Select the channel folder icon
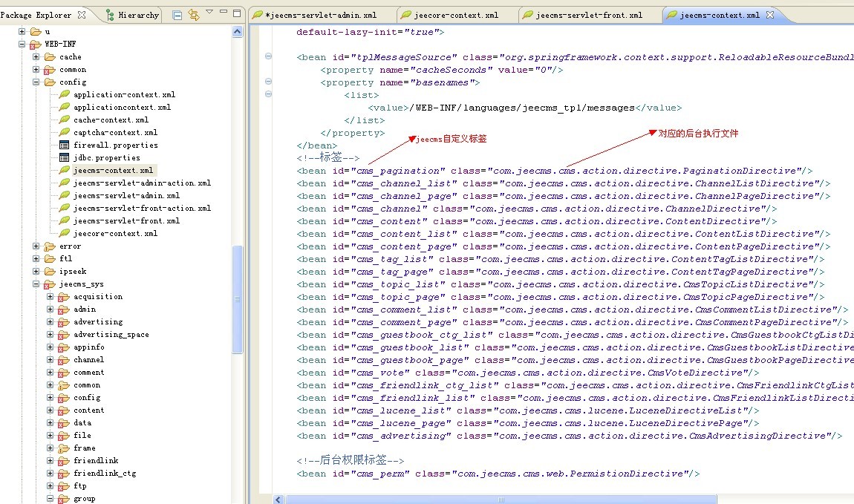Viewport: 854px width, 504px height. click(x=64, y=360)
